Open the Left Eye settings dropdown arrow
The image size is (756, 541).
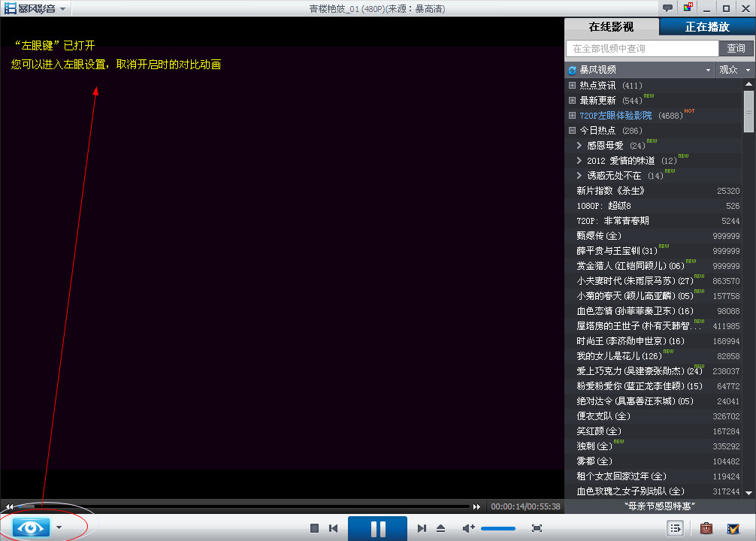click(x=59, y=527)
